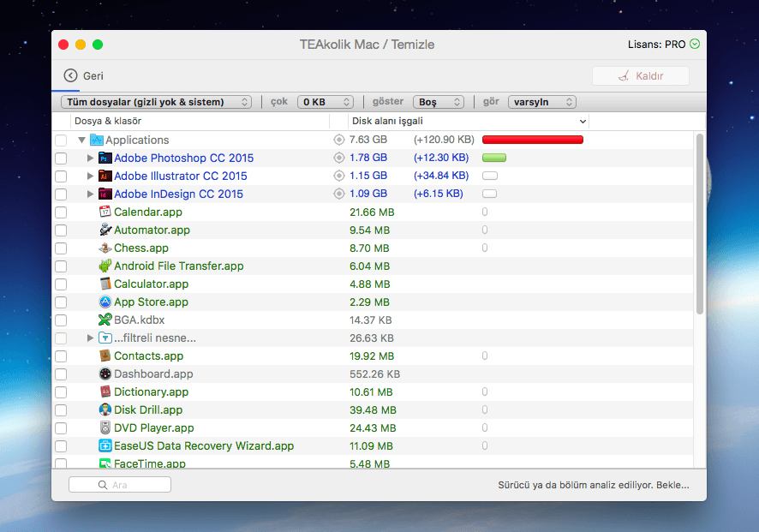Click the Calculator.app icon

(105, 284)
